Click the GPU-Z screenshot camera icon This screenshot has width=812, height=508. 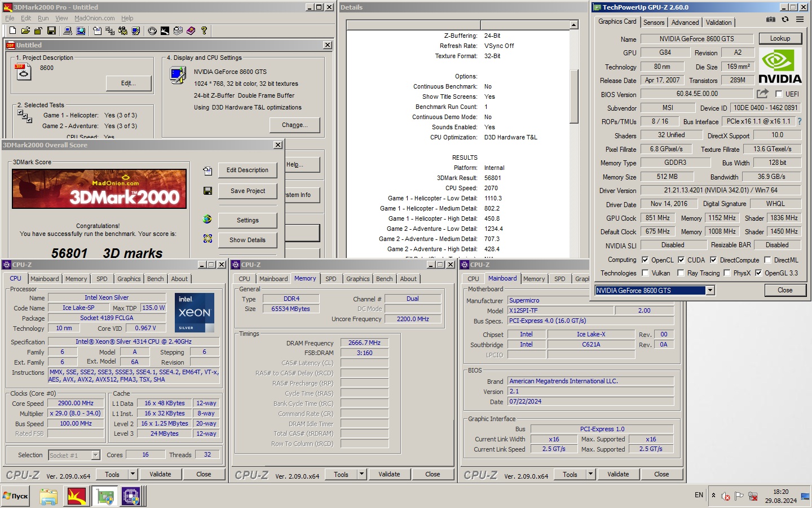(x=771, y=20)
